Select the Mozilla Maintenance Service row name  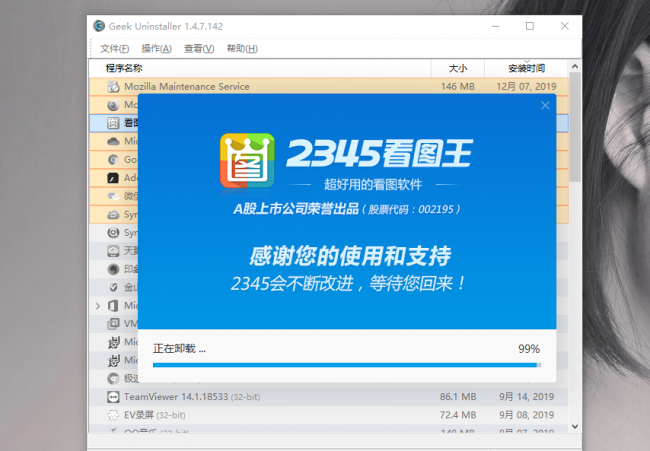(187, 87)
